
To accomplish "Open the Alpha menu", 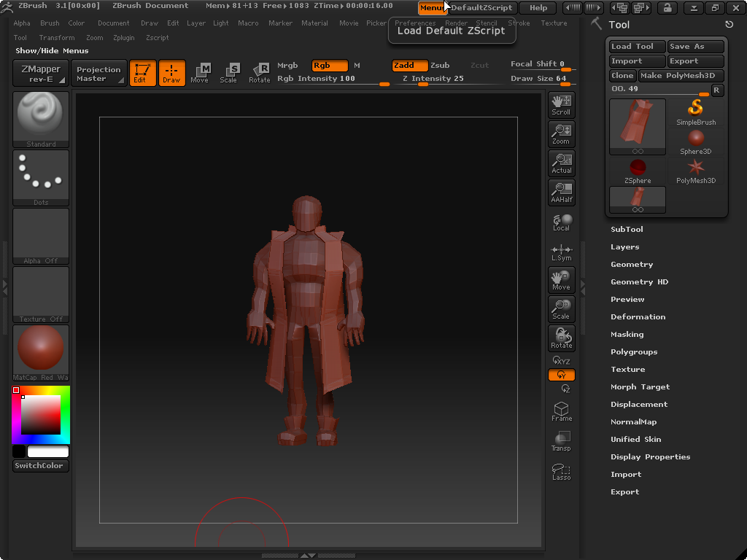I will pos(22,23).
